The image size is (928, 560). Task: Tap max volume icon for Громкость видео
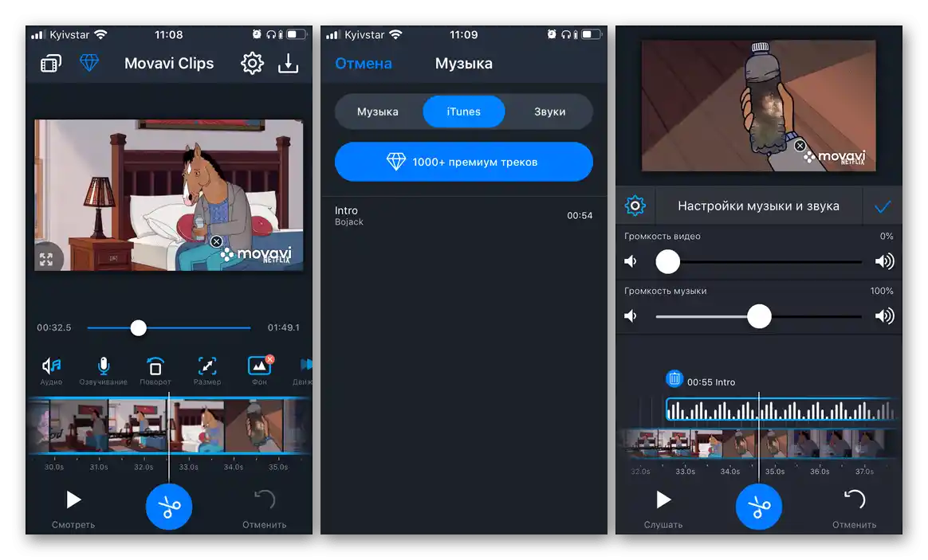(x=884, y=261)
